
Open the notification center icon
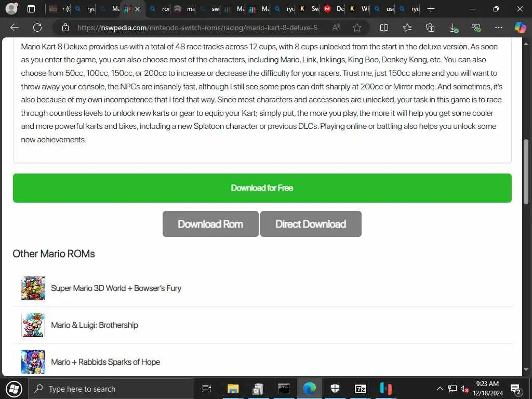click(516, 389)
